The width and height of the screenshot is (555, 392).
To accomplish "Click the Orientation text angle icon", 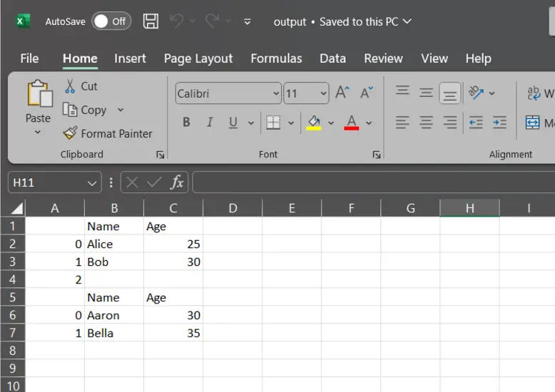I will (476, 93).
